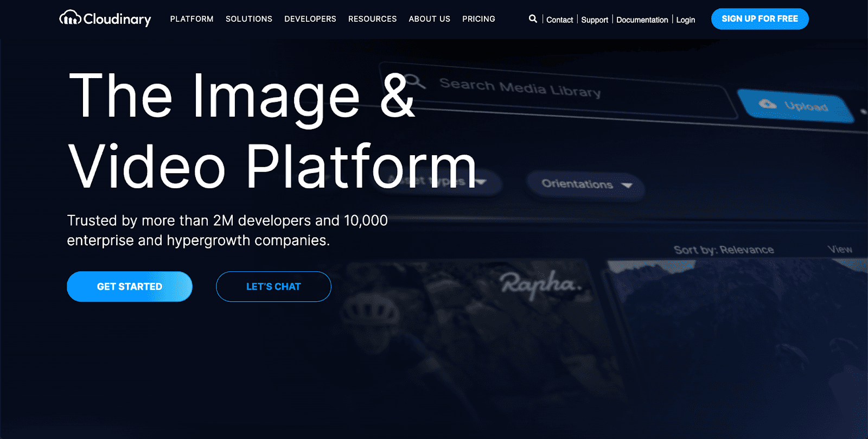Click the Cloudinary logo

click(x=105, y=18)
